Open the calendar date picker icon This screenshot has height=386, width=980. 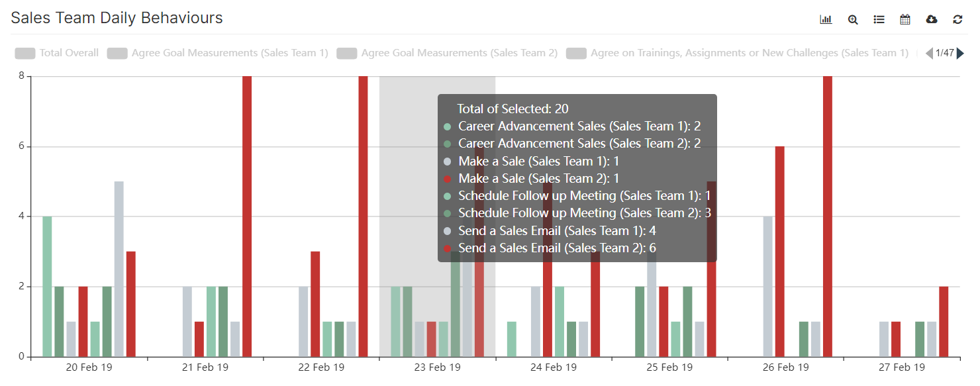(x=905, y=19)
